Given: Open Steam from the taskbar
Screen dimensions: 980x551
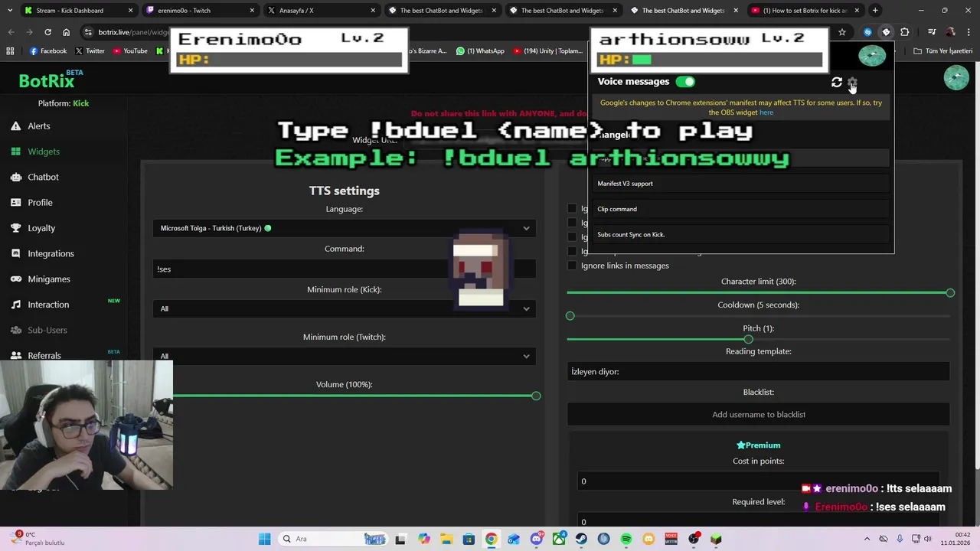Looking at the screenshot, I should tap(581, 539).
